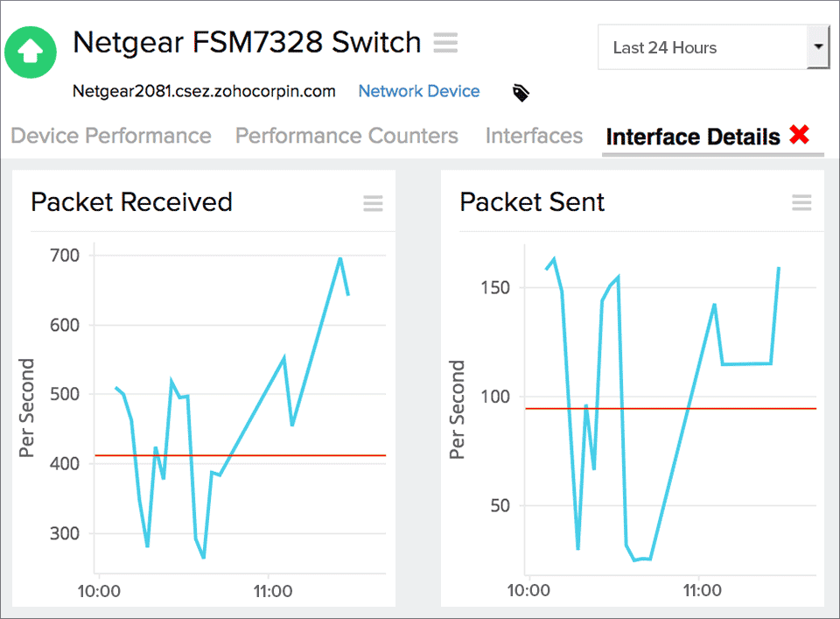
Task: Select the Interface Details tab
Action: (x=691, y=137)
